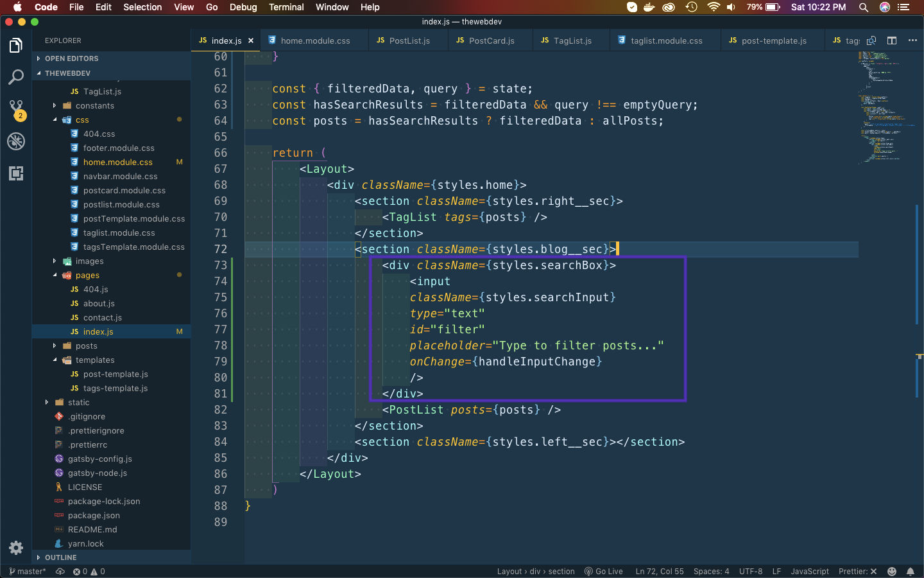Open the Go menu
Image resolution: width=924 pixels, height=578 pixels.
[212, 7]
